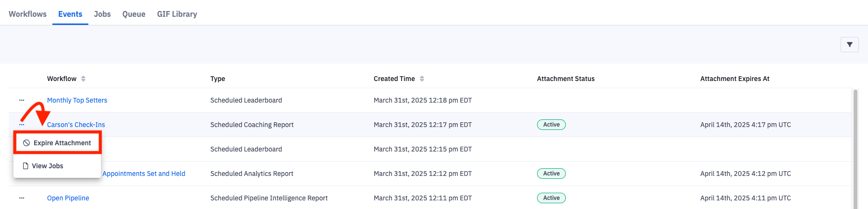Go to the Jobs tab
868x209 pixels.
(x=102, y=14)
